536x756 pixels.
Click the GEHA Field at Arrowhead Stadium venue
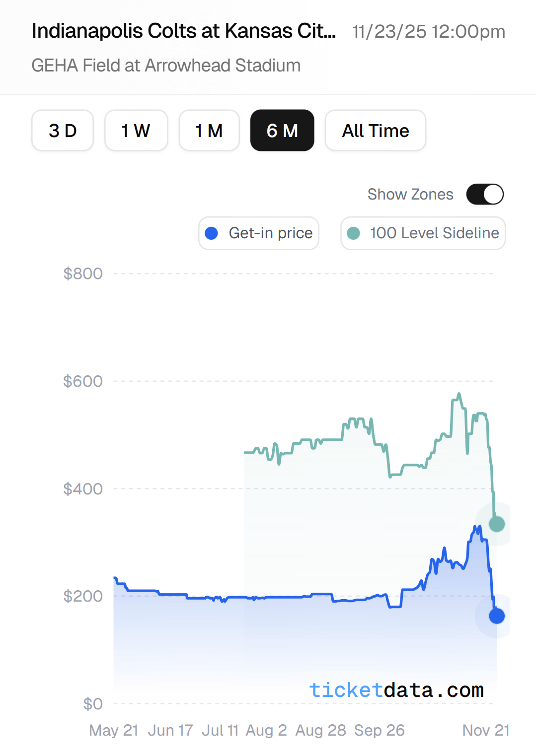pos(166,66)
